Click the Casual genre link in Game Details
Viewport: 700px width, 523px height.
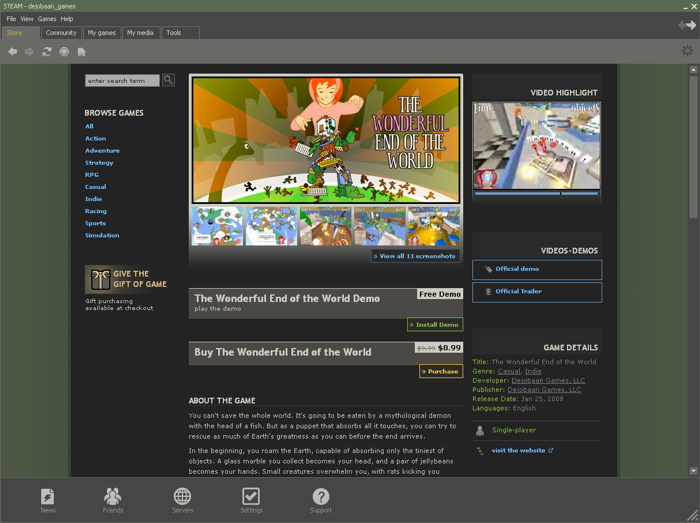(509, 371)
